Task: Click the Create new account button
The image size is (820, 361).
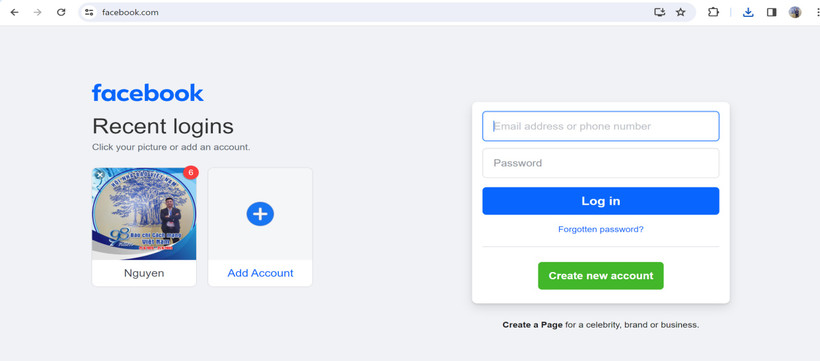Action: pos(600,276)
